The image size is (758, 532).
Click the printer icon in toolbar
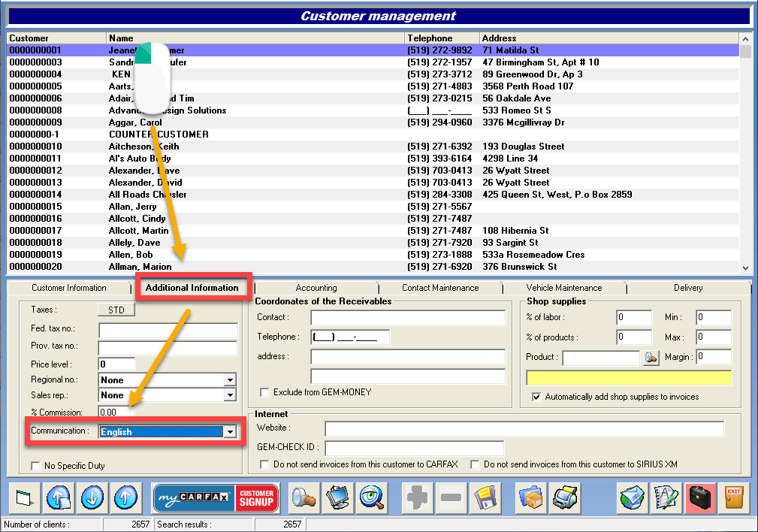563,498
